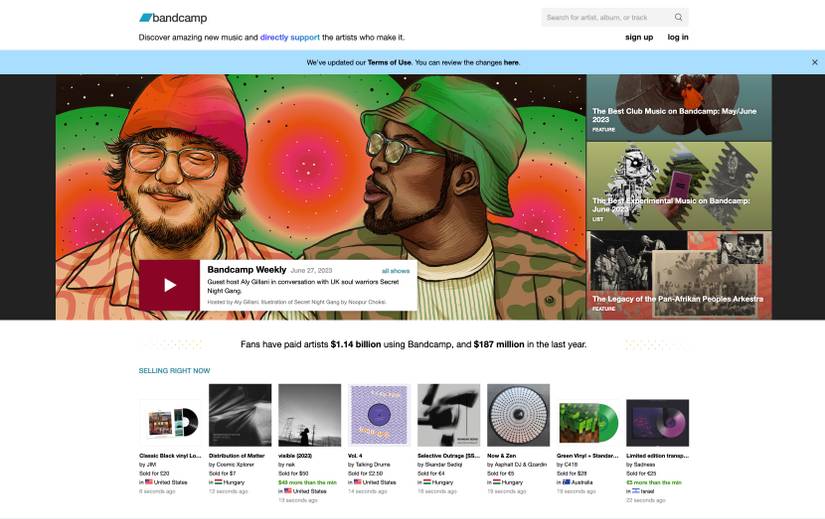Click the '$187 million' figure
Screen dimensions: 825x519
[x=499, y=344]
